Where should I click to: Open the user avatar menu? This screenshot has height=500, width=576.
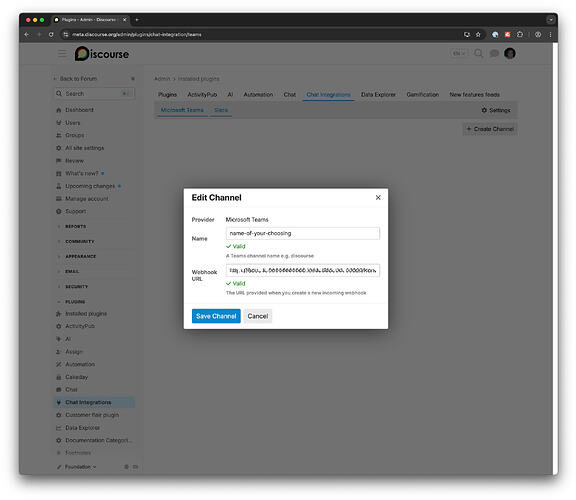point(510,54)
